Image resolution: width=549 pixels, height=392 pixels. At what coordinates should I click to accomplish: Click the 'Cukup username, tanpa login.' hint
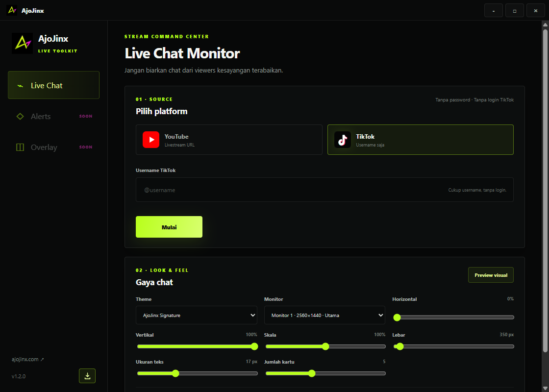point(477,190)
